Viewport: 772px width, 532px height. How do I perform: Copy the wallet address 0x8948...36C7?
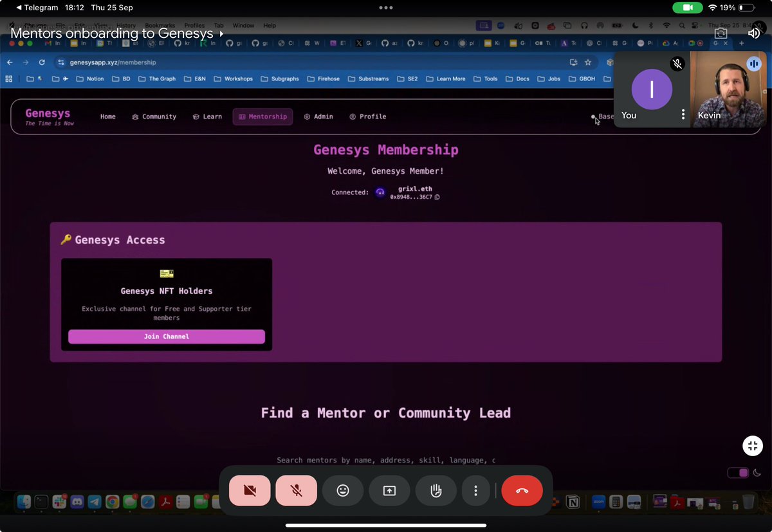click(437, 197)
